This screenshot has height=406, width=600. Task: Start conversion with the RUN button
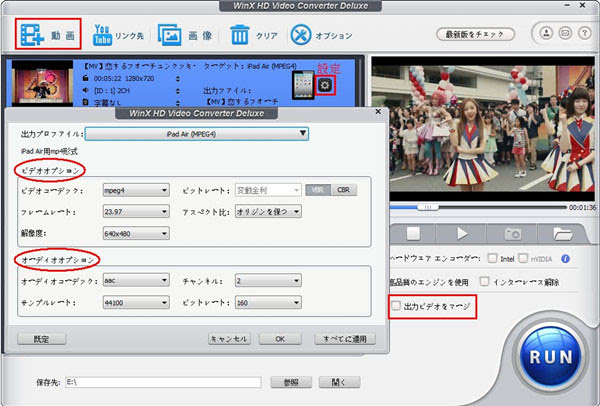[x=551, y=357]
